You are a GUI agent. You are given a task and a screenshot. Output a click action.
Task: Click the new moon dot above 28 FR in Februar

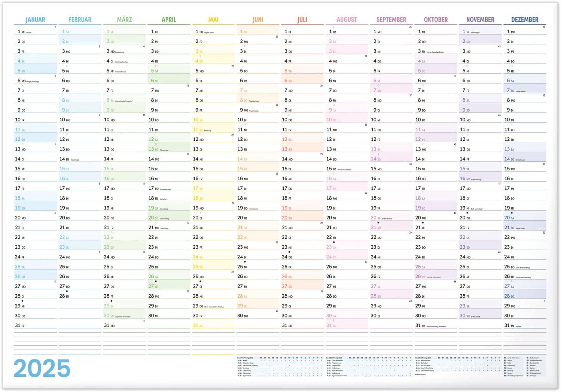pyautogui.click(x=67, y=291)
